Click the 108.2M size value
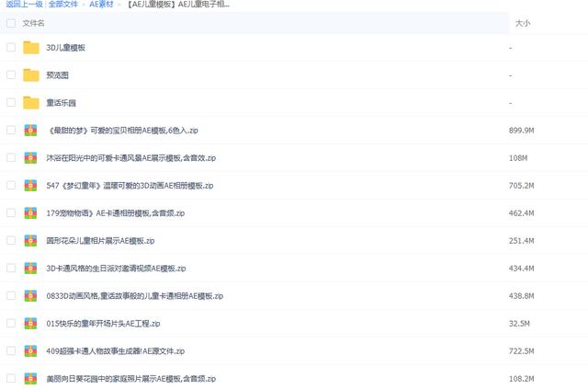This screenshot has height=390, width=588. tap(522, 378)
